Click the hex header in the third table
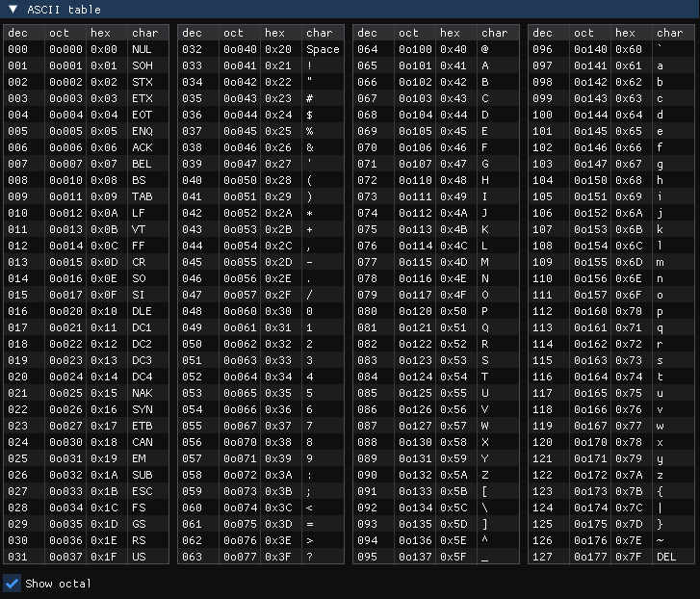700x599 pixels. [x=451, y=33]
